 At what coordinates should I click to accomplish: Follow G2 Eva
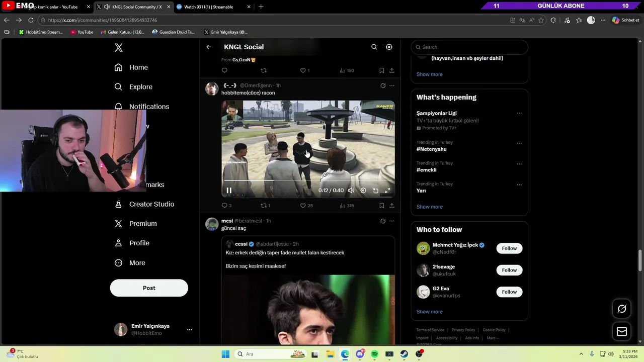[509, 292]
